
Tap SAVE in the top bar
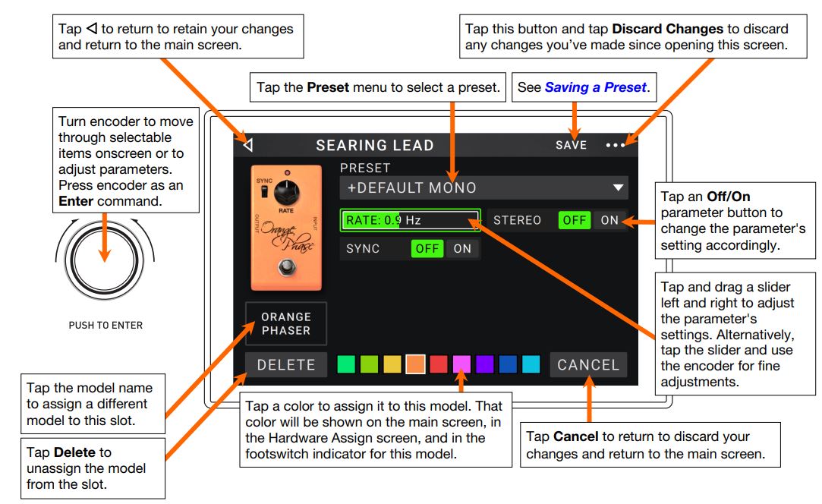569,145
